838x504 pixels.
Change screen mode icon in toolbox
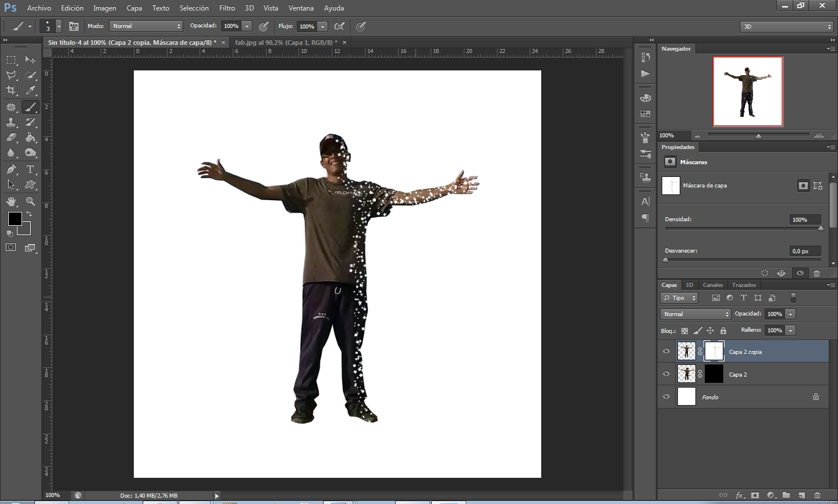pos(30,247)
